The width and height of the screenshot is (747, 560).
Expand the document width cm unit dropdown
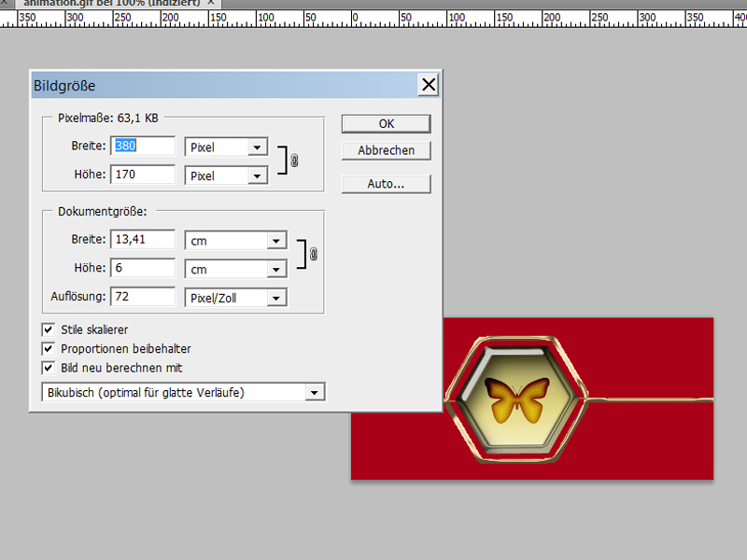coord(275,241)
